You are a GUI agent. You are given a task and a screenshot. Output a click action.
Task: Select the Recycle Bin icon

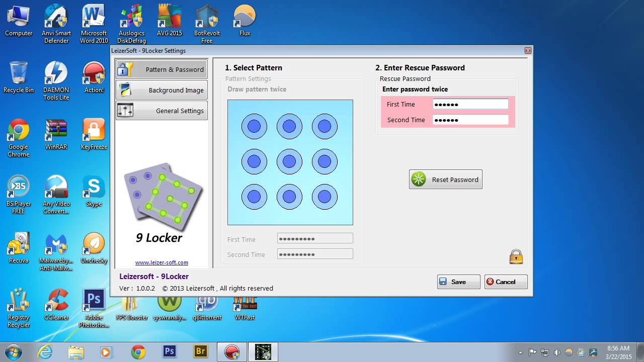[19, 78]
